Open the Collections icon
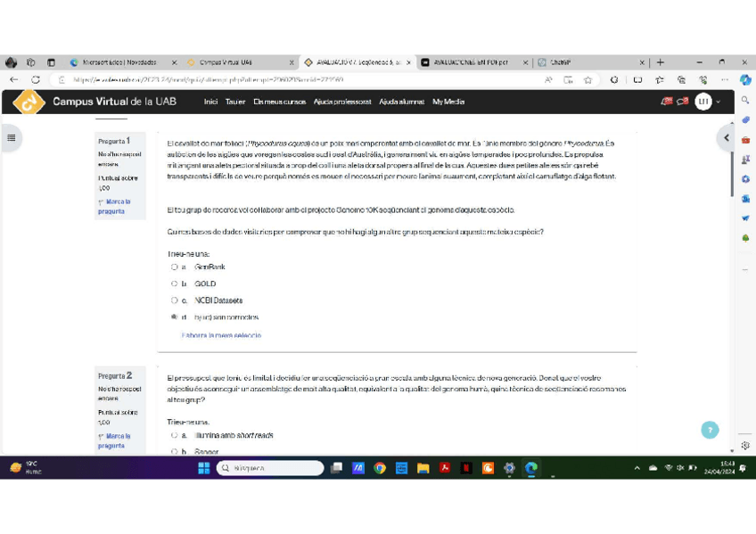Screen dimensions: 756x534 pyautogui.click(x=681, y=80)
